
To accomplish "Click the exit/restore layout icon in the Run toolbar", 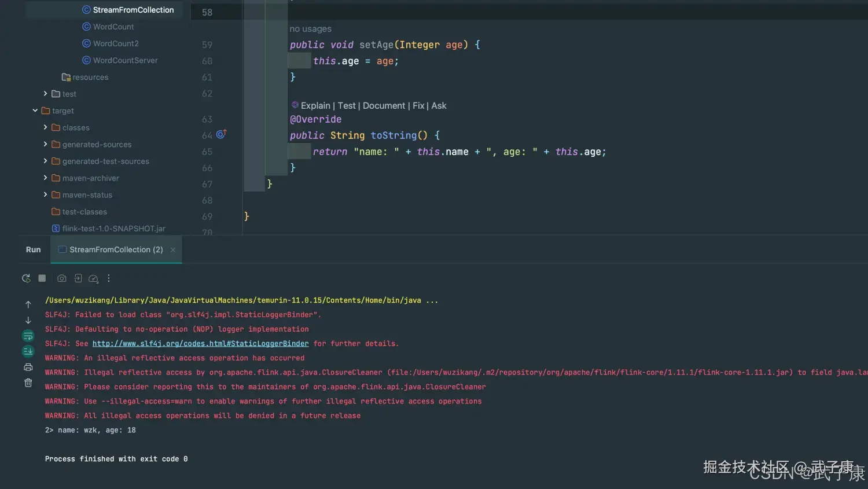I will [x=78, y=278].
